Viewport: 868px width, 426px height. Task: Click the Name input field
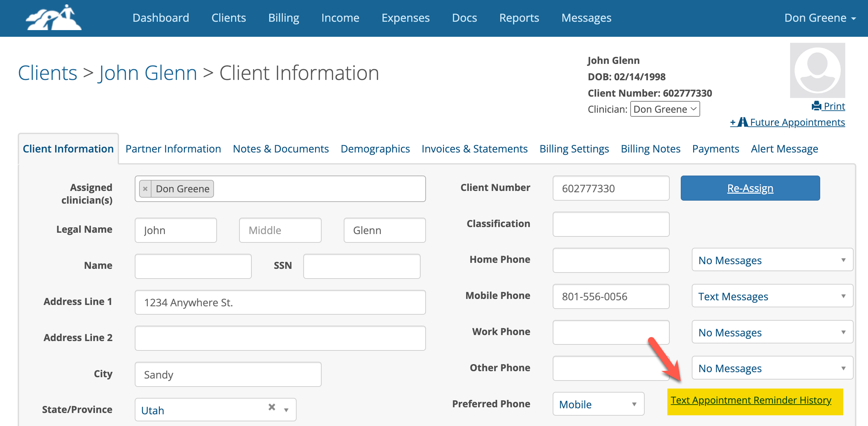(193, 266)
